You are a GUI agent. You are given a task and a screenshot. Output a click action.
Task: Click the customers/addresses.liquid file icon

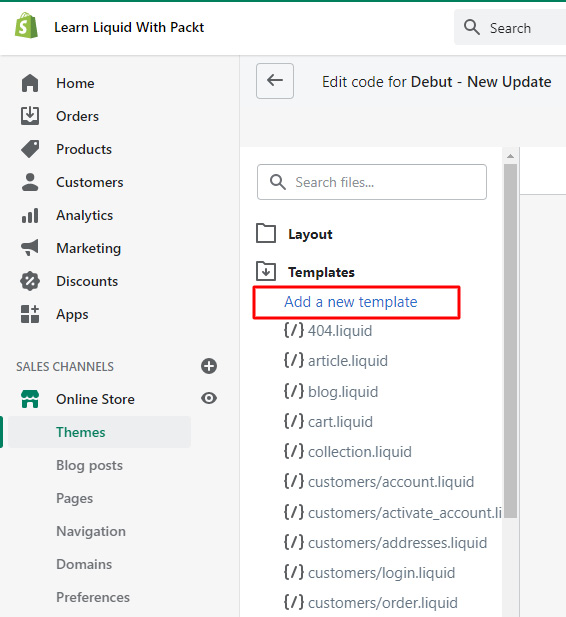[x=294, y=542]
